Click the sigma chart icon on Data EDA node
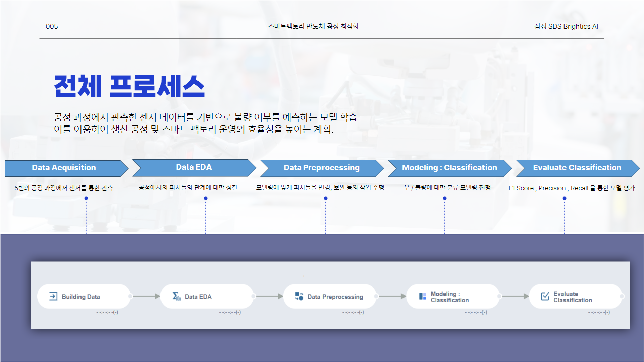This screenshot has height=362, width=644. 177,297
